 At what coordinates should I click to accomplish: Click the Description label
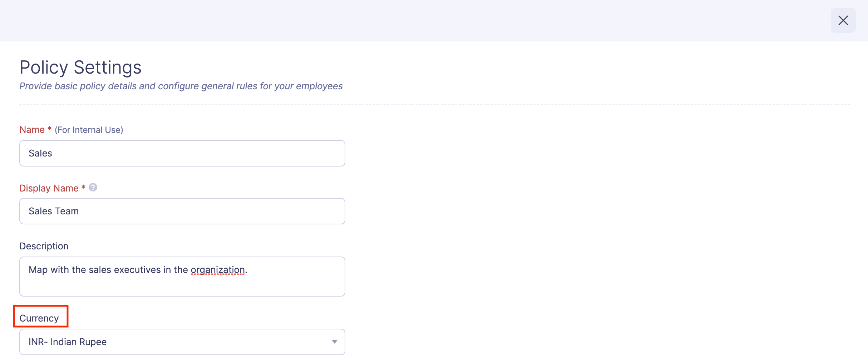[44, 246]
